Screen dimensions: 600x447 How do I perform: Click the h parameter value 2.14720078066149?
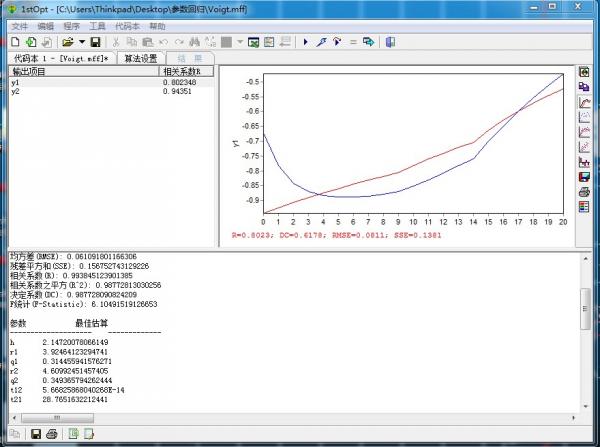pyautogui.click(x=75, y=342)
